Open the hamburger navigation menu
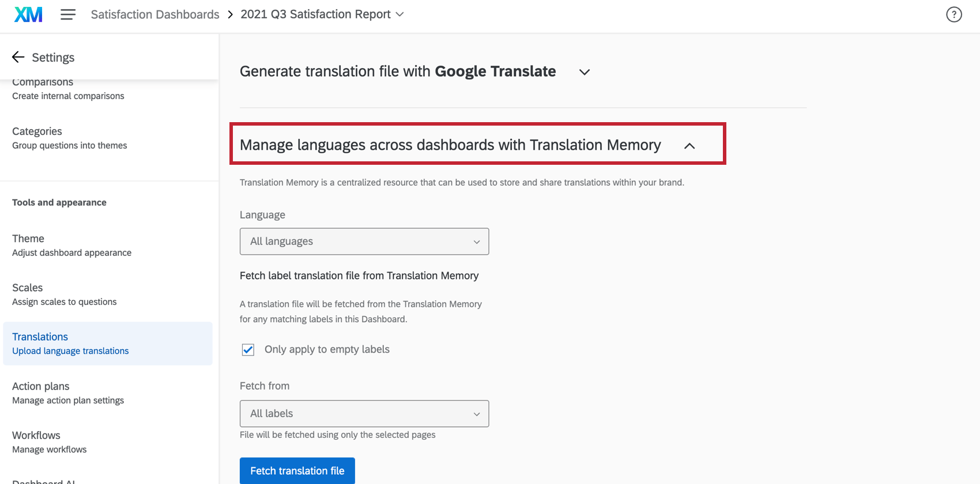This screenshot has width=980, height=484. coord(68,14)
